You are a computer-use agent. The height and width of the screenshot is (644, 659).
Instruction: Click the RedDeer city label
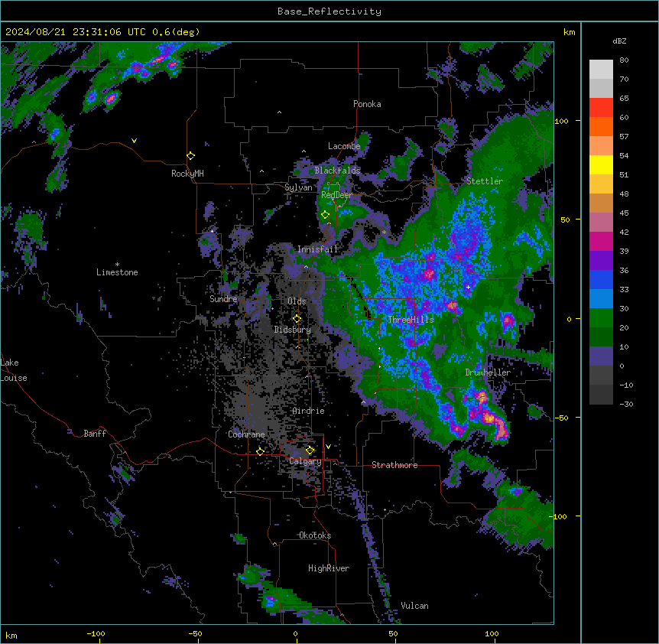(336, 195)
